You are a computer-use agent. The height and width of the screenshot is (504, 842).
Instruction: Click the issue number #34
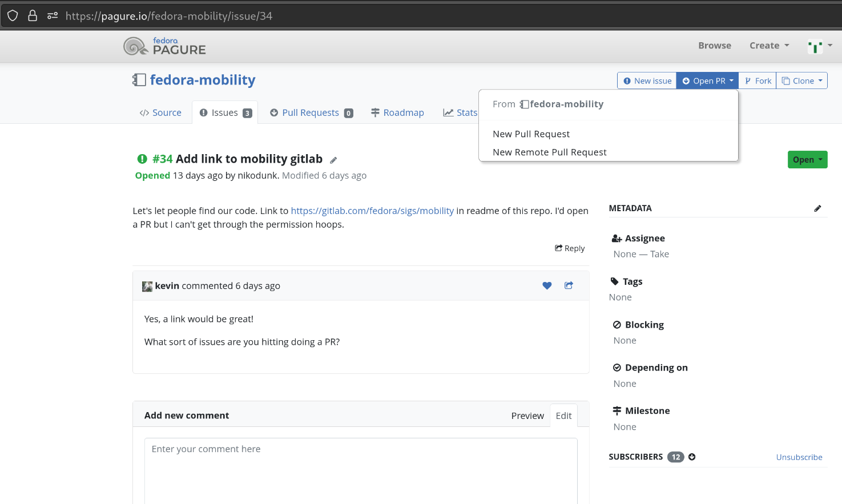[x=163, y=159]
